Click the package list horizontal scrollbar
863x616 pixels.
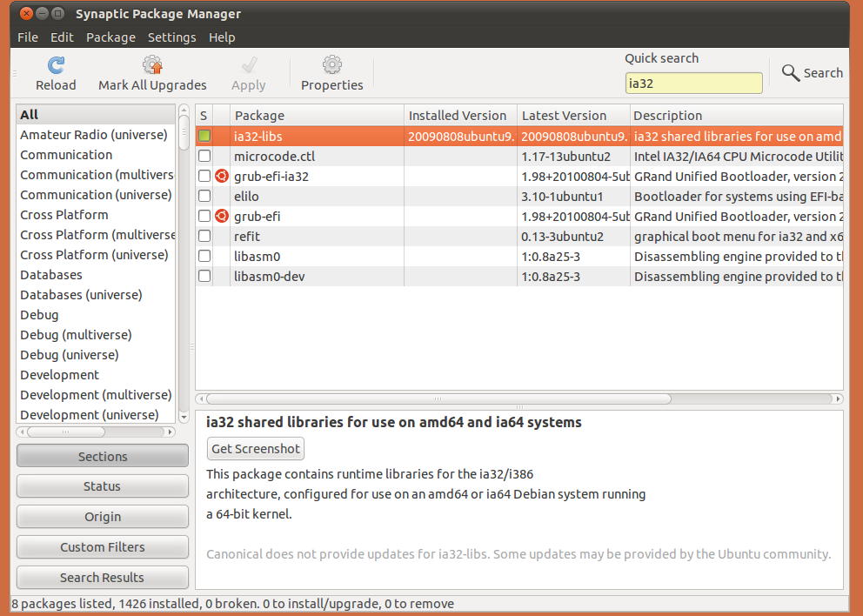tap(438, 398)
